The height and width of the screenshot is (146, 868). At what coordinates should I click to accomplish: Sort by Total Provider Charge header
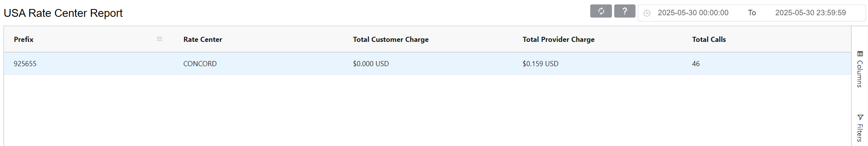pos(559,40)
